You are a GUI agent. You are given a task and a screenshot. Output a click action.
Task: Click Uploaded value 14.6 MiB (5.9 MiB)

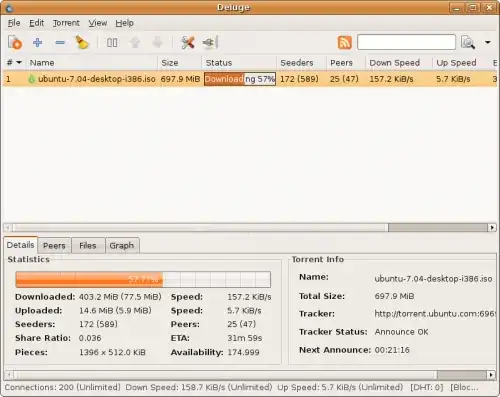click(115, 310)
